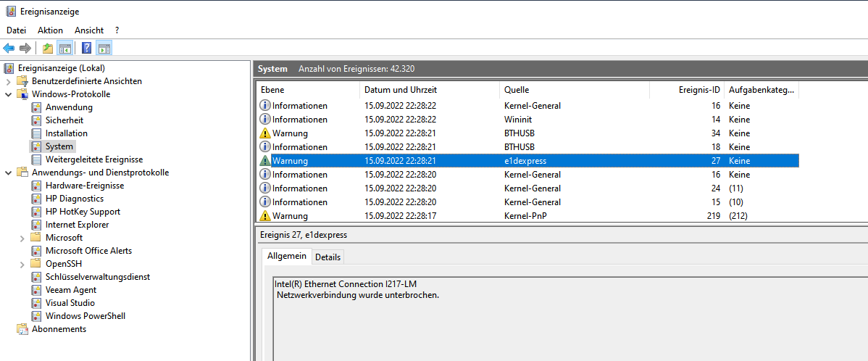Click the HP Diagnostics log icon
Viewport: 868px width, 361px height.
click(x=36, y=199)
